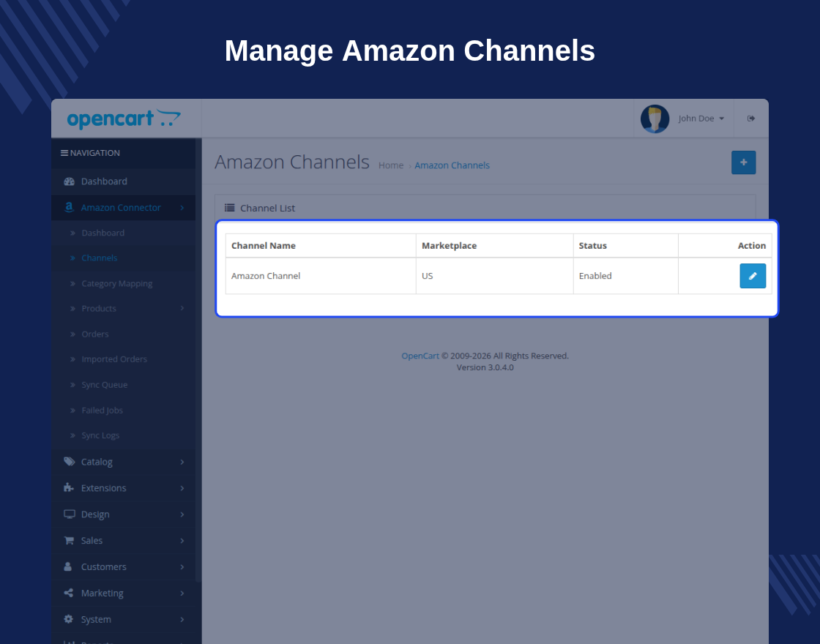Viewport: 820px width, 644px height.
Task: Expand the Products submenu chevron
Action: coord(182,308)
